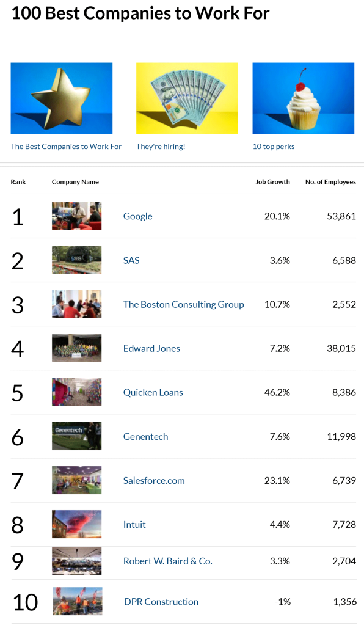
Task: Click Google's office photo thumbnail
Action: tap(76, 216)
